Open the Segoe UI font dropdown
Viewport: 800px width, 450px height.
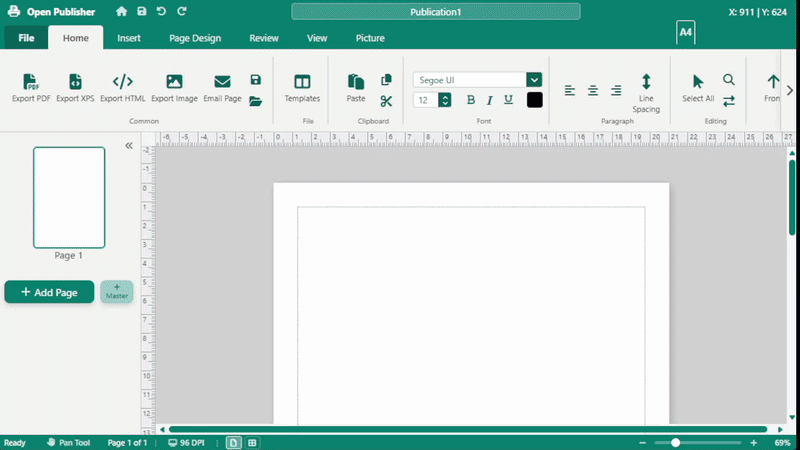[534, 80]
